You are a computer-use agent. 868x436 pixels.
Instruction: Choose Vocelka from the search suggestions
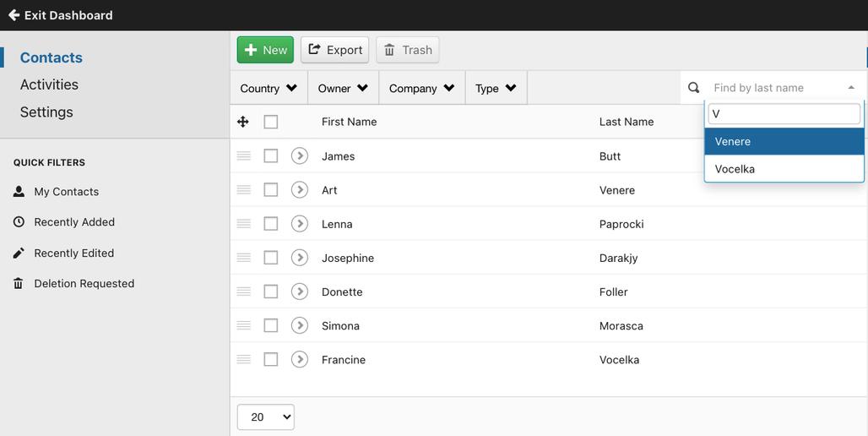point(784,169)
